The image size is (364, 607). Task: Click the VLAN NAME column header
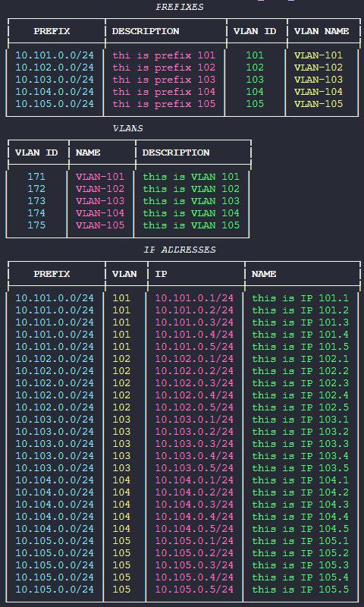pos(322,31)
